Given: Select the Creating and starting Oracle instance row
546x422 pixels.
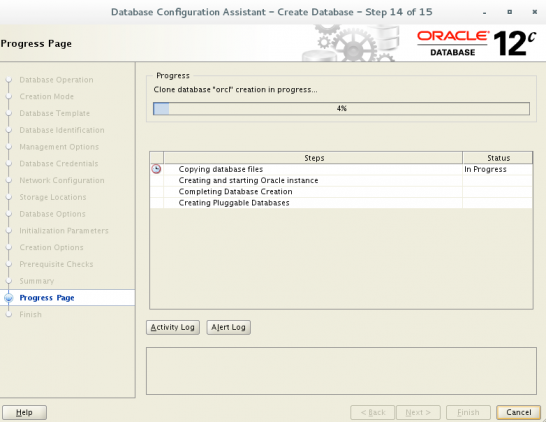Looking at the screenshot, I should pyautogui.click(x=341, y=180).
